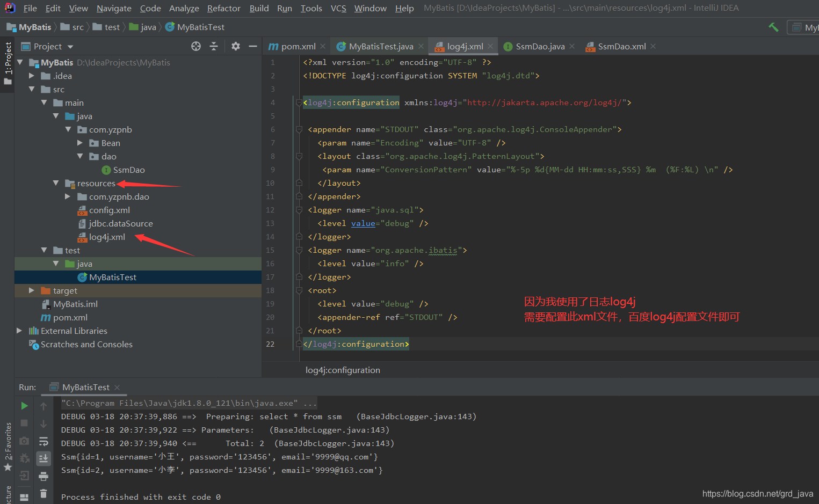Image resolution: width=819 pixels, height=504 pixels.
Task: Toggle scroll to end in Run console
Action: pyautogui.click(x=44, y=458)
